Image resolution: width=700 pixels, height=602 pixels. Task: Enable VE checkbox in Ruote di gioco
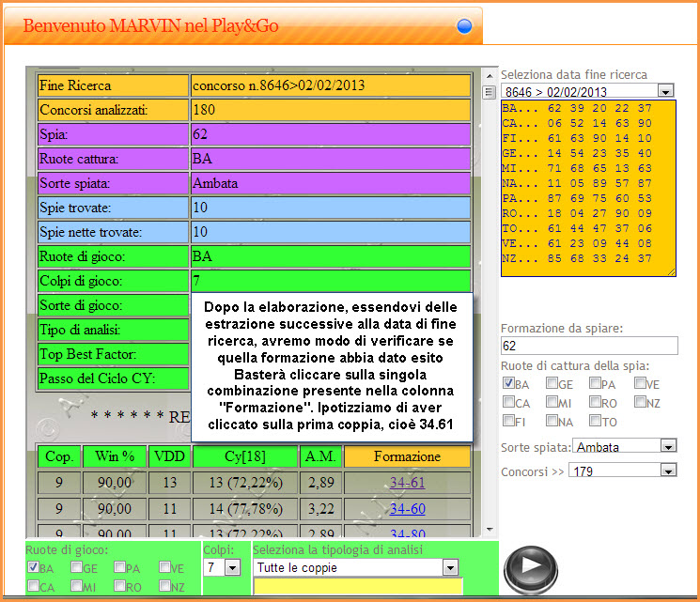point(164,566)
